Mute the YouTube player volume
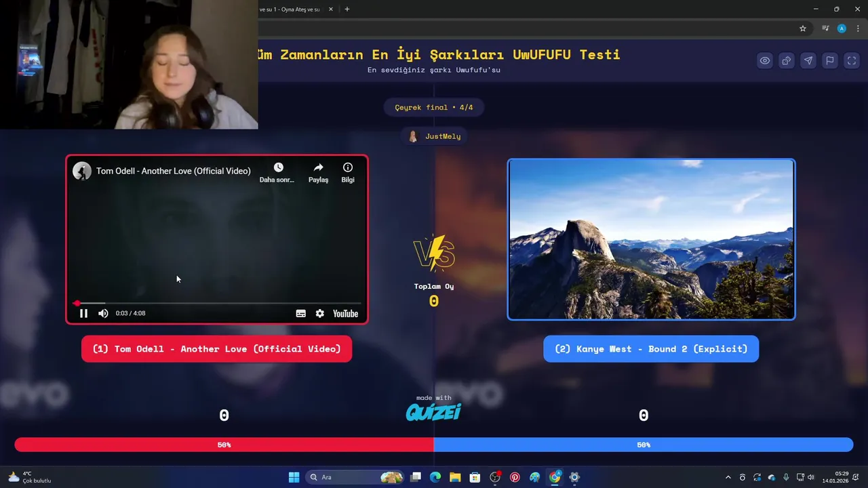This screenshot has width=868, height=488. point(103,313)
